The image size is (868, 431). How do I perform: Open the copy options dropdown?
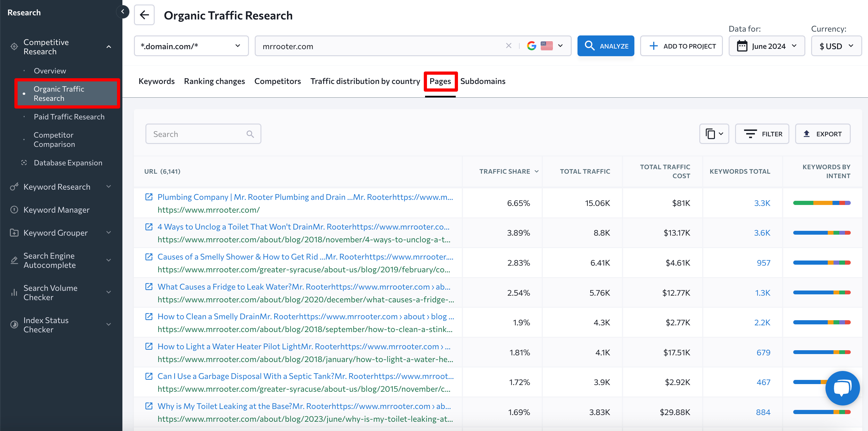click(x=714, y=134)
